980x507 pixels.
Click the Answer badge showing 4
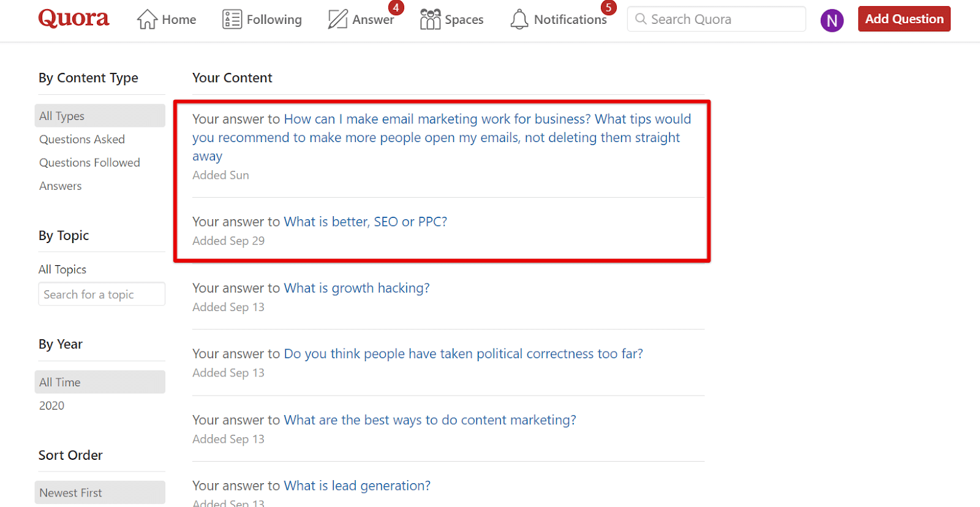pos(396,7)
